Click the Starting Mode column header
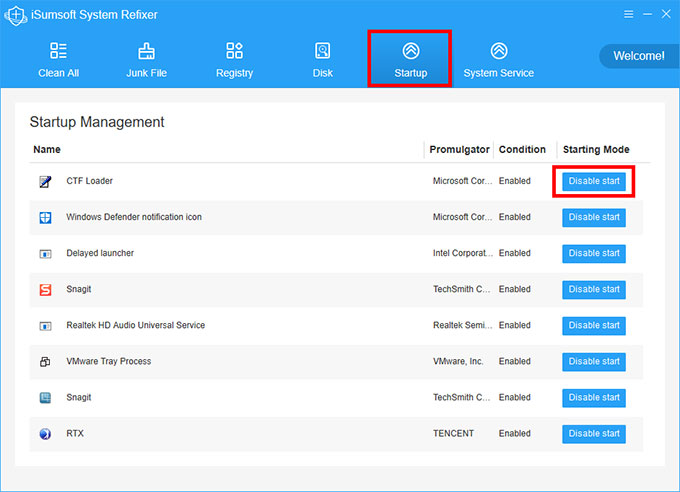680x492 pixels. 596,150
